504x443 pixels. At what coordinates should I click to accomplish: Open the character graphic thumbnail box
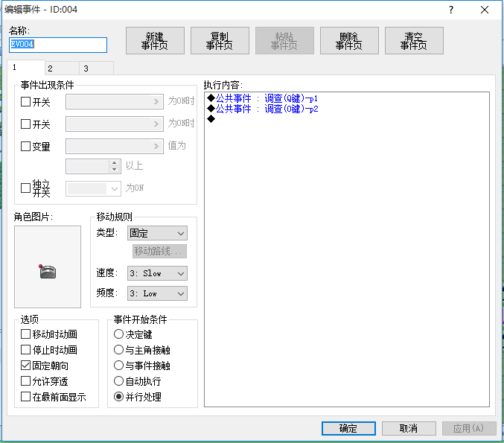click(48, 267)
